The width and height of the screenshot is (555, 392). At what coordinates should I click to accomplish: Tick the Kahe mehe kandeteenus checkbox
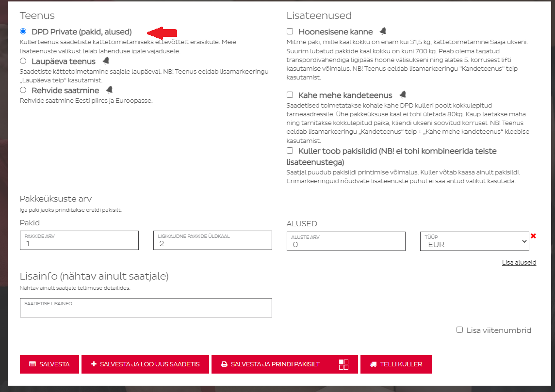290,95
